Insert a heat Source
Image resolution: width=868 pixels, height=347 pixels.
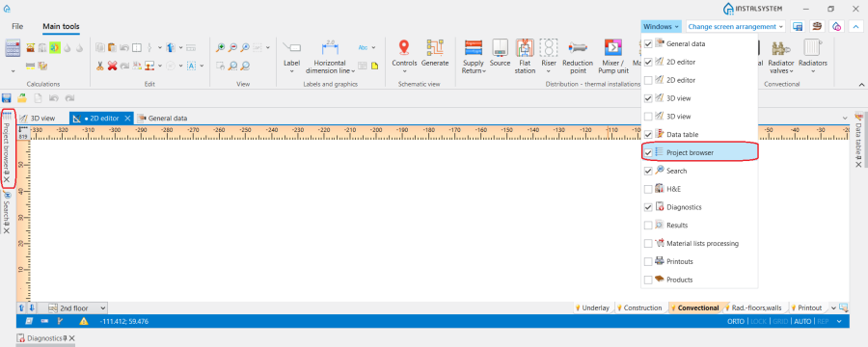(500, 53)
